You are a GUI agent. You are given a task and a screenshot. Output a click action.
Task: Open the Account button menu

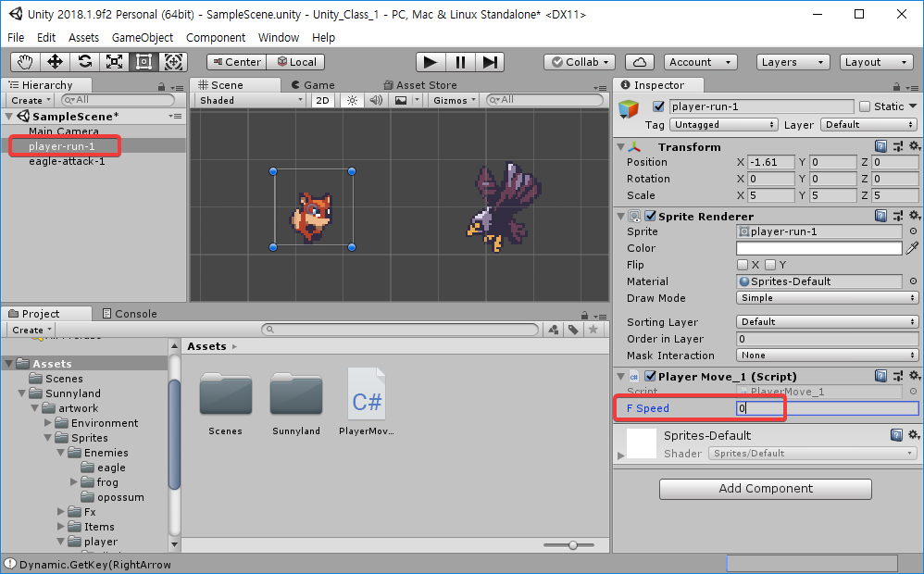[x=701, y=62]
